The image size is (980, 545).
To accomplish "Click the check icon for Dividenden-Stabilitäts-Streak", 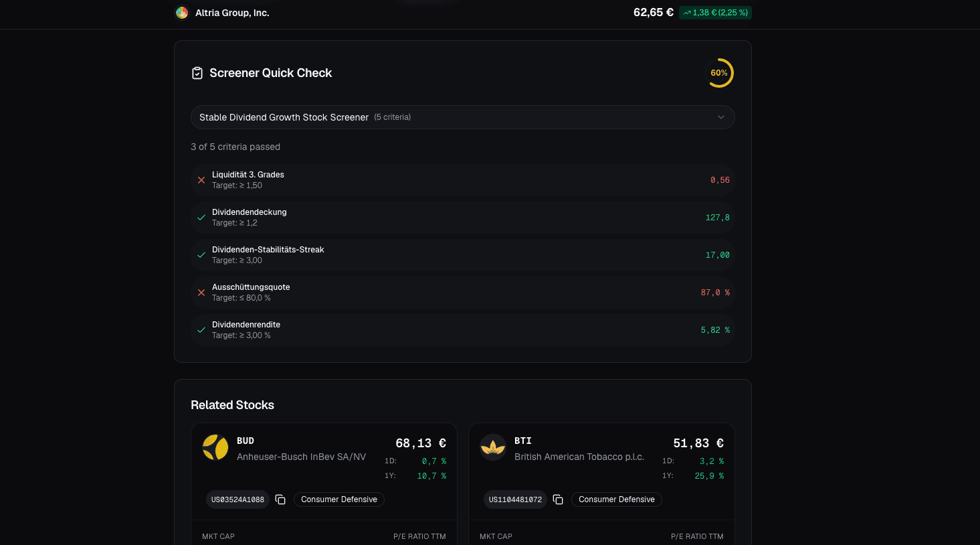I will [x=201, y=255].
